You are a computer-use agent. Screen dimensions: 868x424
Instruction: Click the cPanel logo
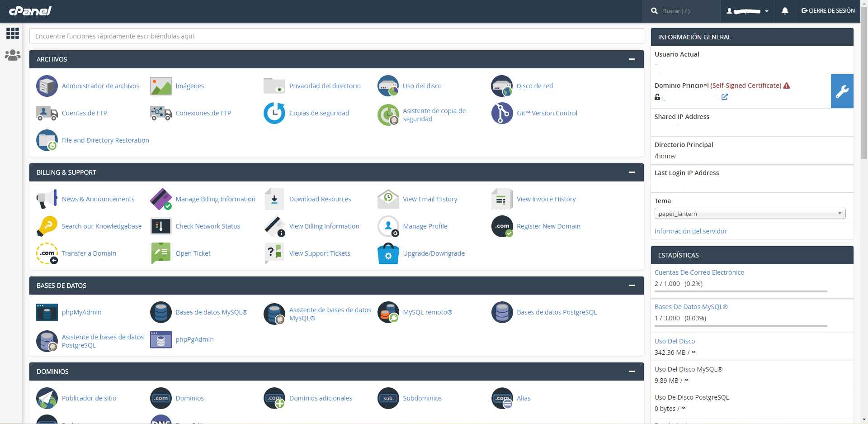30,11
